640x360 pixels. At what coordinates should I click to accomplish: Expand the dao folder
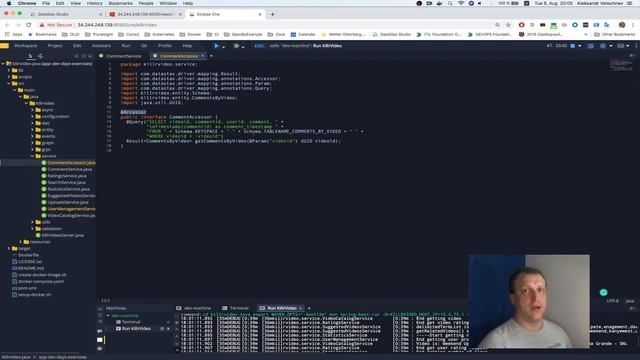click(x=32, y=123)
